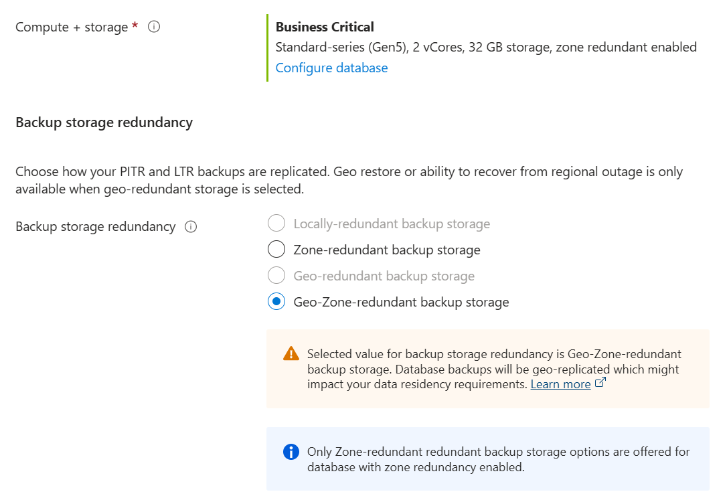Click the Backup storage redundancy section heading
Viewport: 720px width, 500px height.
pos(104,123)
